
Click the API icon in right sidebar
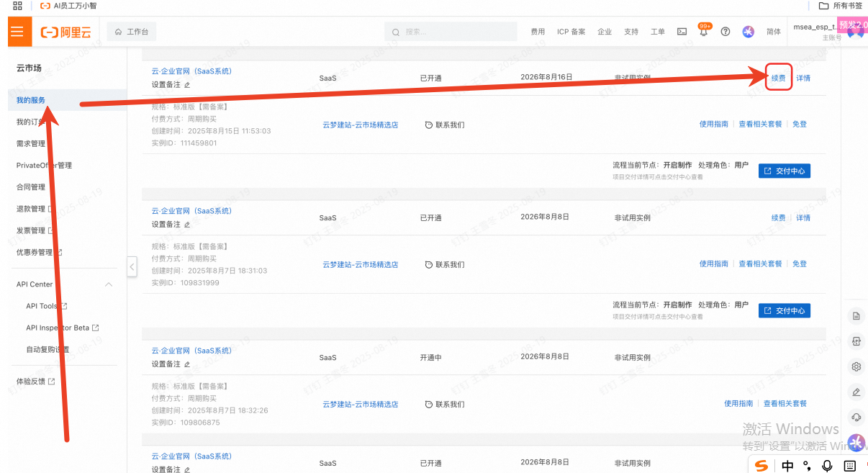tap(856, 341)
